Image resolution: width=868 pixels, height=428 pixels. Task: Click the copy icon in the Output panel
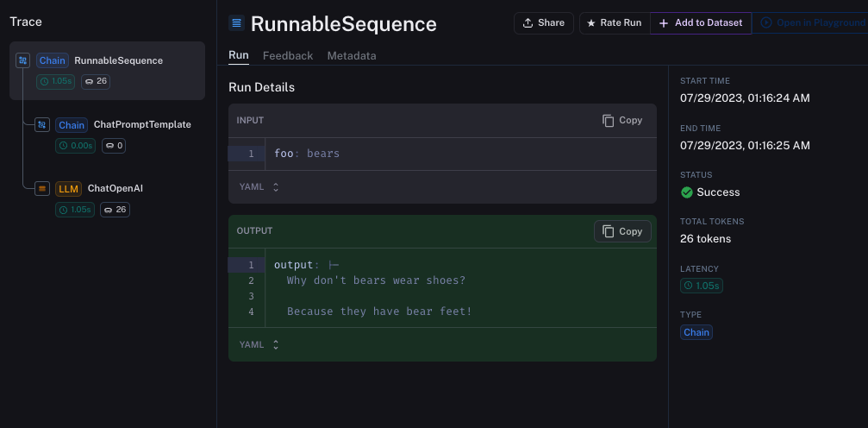click(609, 231)
